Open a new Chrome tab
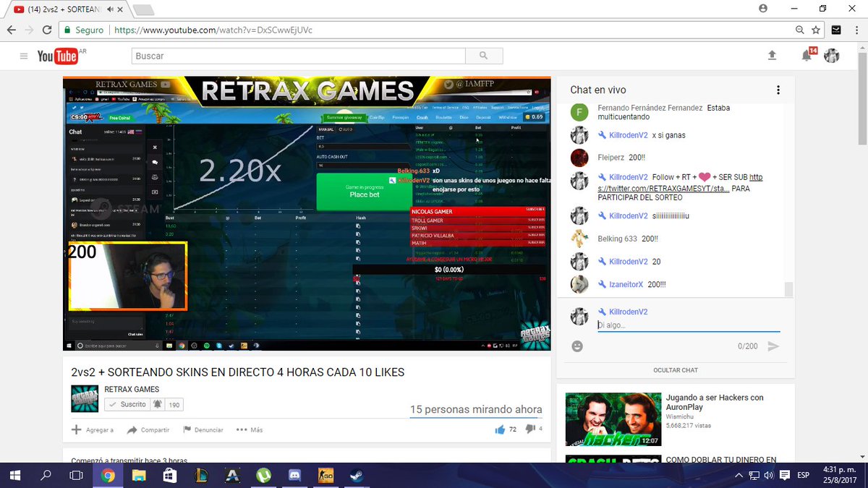Viewport: 868px width, 488px height. pos(143,9)
